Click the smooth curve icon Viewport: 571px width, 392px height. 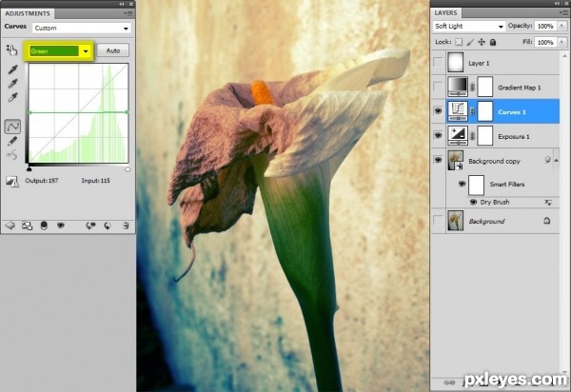click(12, 155)
